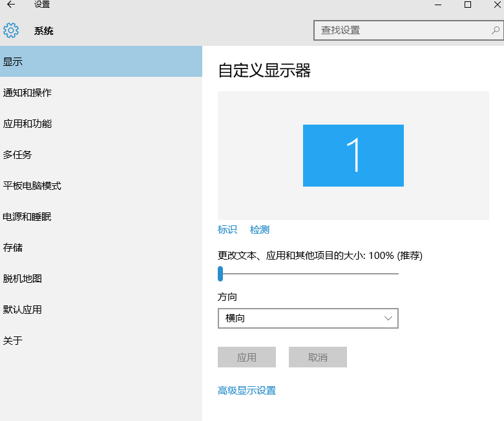The image size is (504, 421).
Task: Go to 应用和功能 section
Action: (27, 124)
